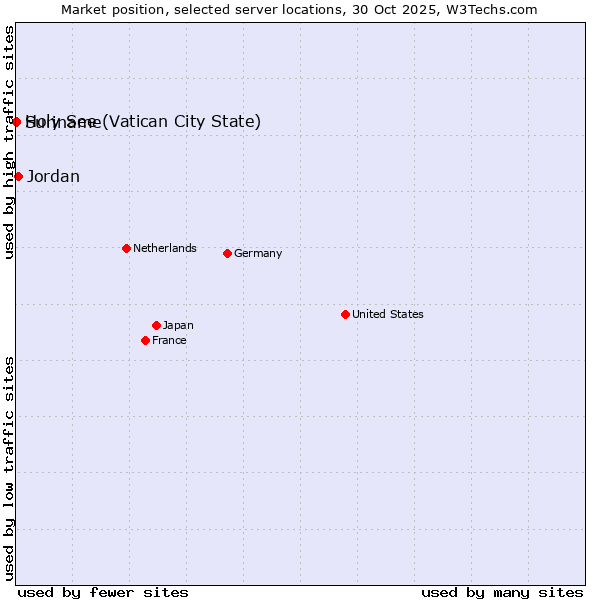Click the "Netherlands" text label
The width and height of the screenshot is (600, 600).
point(165,248)
